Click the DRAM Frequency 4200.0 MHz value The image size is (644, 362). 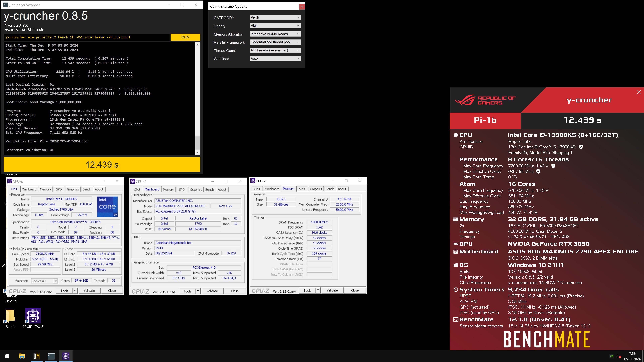[x=319, y=222]
